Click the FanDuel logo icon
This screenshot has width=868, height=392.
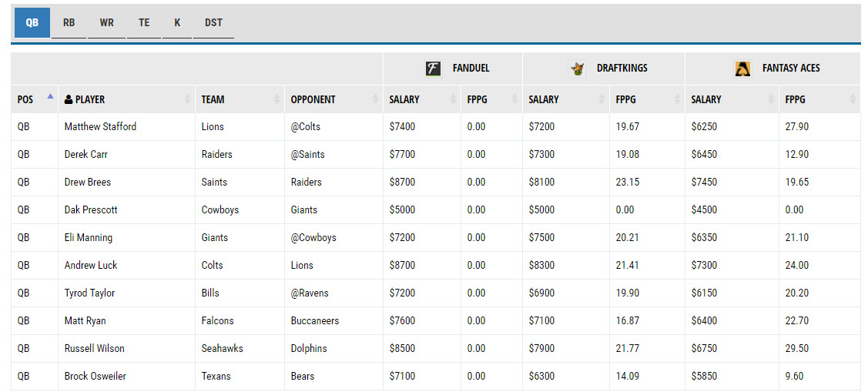[433, 69]
